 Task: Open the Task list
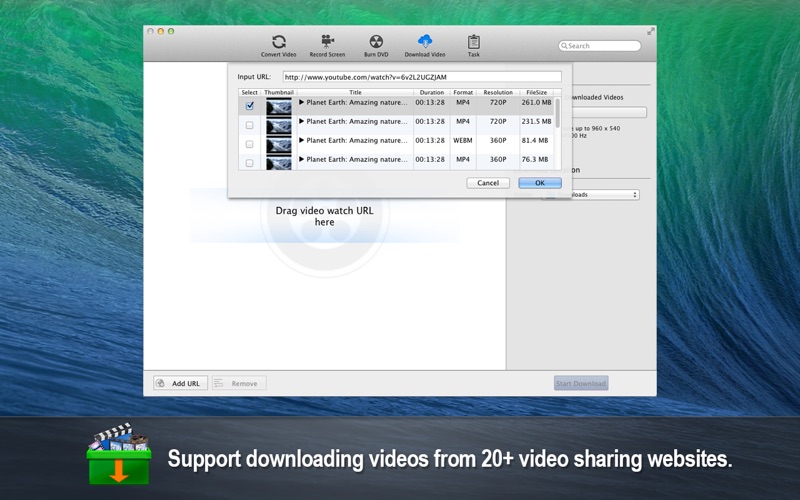tap(473, 46)
